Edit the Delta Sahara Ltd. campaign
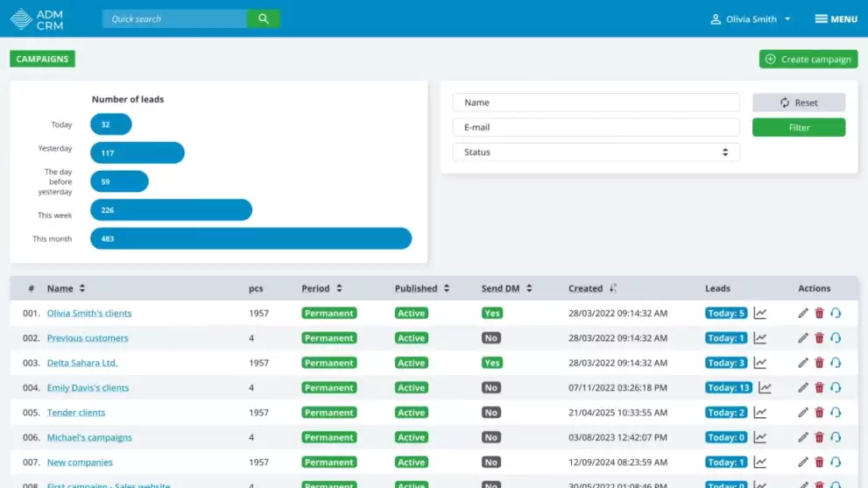 tap(802, 363)
